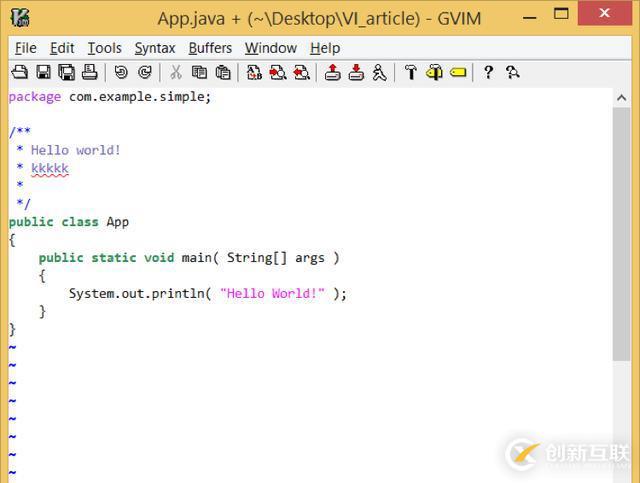Open the Tools menu
The width and height of the screenshot is (640, 483).
[x=104, y=48]
